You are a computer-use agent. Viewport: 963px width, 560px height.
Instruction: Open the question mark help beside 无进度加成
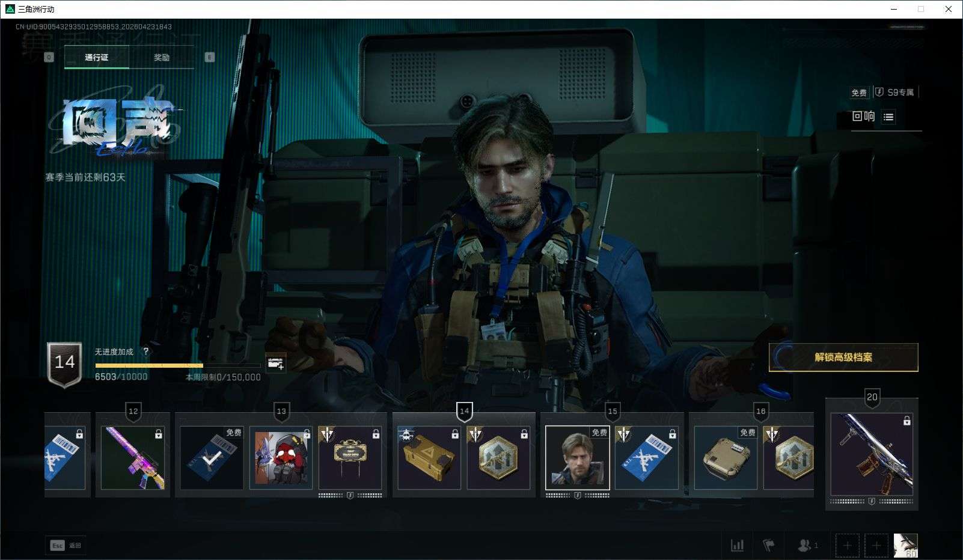tap(145, 352)
